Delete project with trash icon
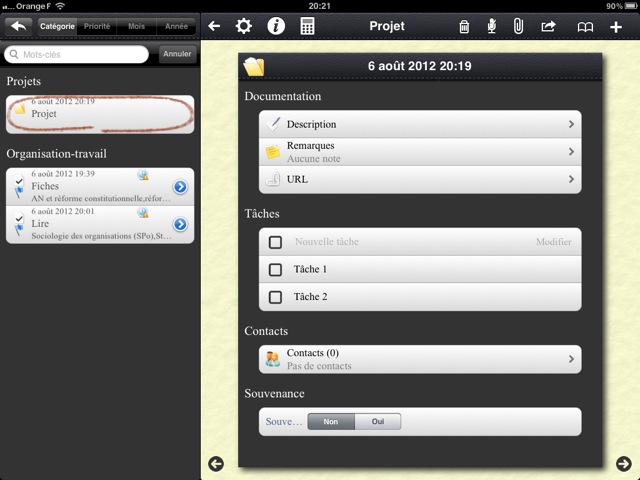Screen dimensions: 640x480 pos(464,27)
